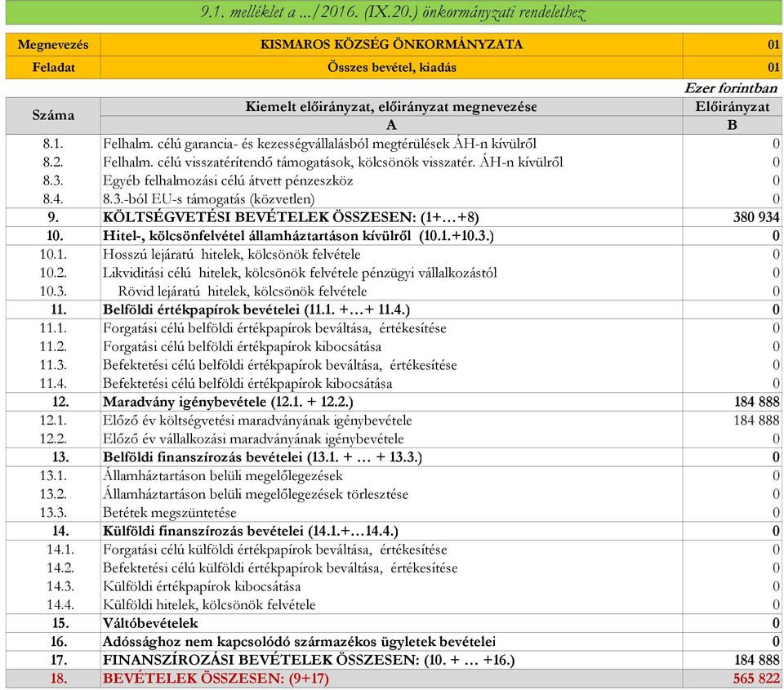Viewport: 784px width, 690px height.
Task: Click row number '9.' cell
Action: click(x=53, y=217)
